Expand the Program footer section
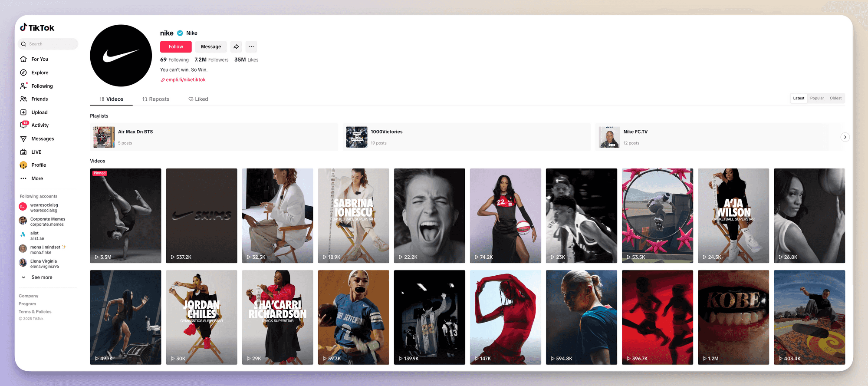The image size is (868, 386). click(x=27, y=304)
